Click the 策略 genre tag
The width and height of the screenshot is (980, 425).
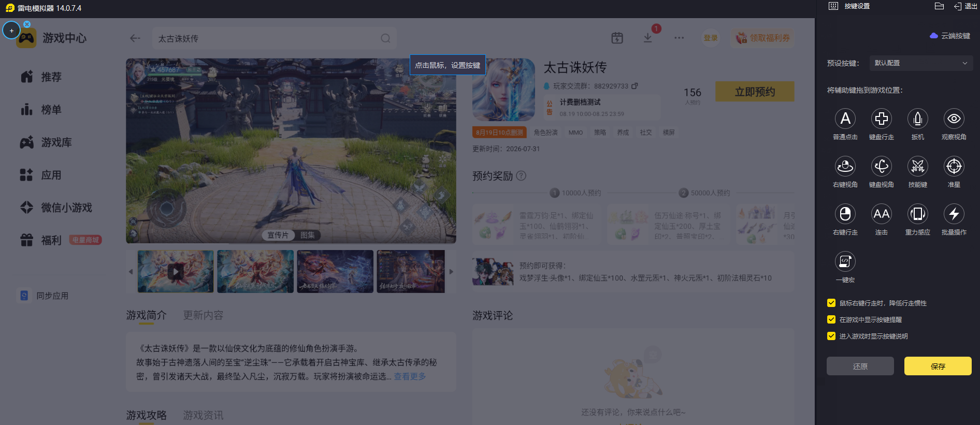click(x=600, y=133)
